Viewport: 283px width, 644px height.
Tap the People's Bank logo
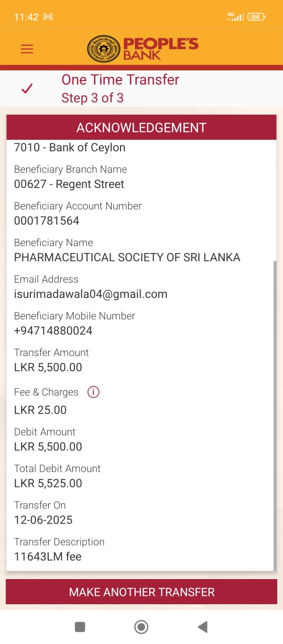(x=143, y=49)
